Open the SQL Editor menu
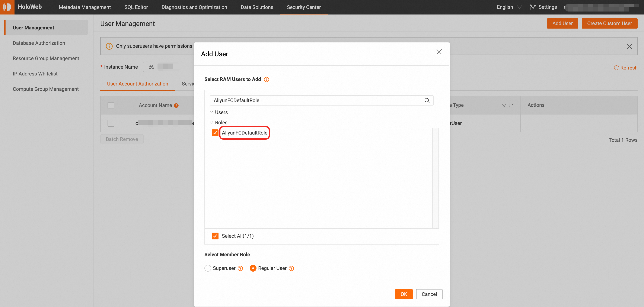This screenshot has height=307, width=644. pos(136,7)
